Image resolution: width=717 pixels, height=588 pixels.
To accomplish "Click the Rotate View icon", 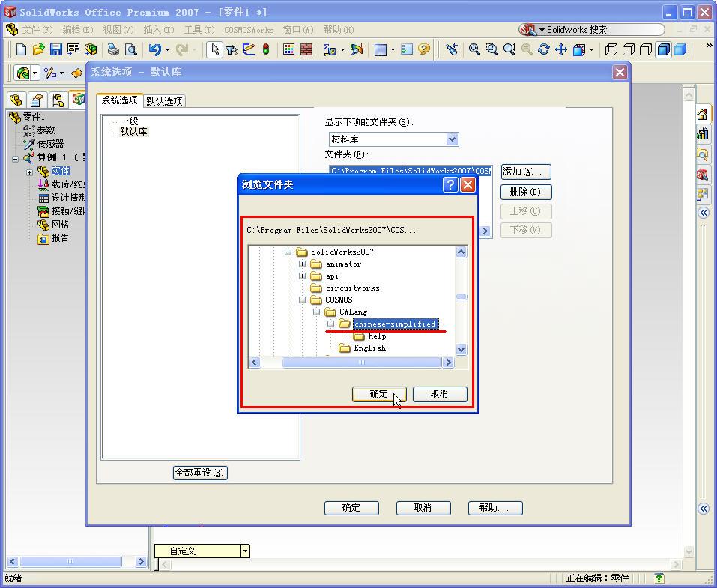I will 544,49.
